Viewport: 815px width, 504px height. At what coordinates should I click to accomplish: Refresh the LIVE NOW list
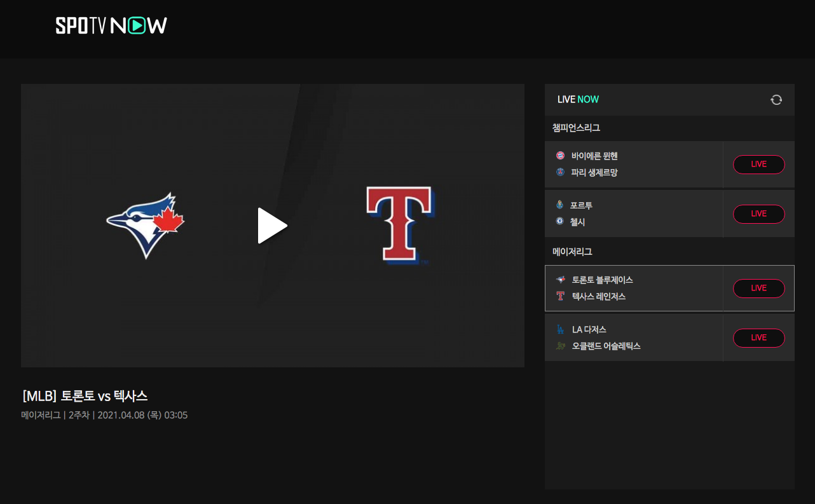[776, 100]
